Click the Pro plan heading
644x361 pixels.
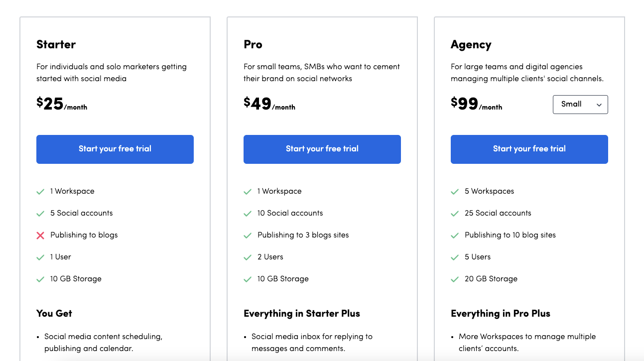(x=253, y=44)
